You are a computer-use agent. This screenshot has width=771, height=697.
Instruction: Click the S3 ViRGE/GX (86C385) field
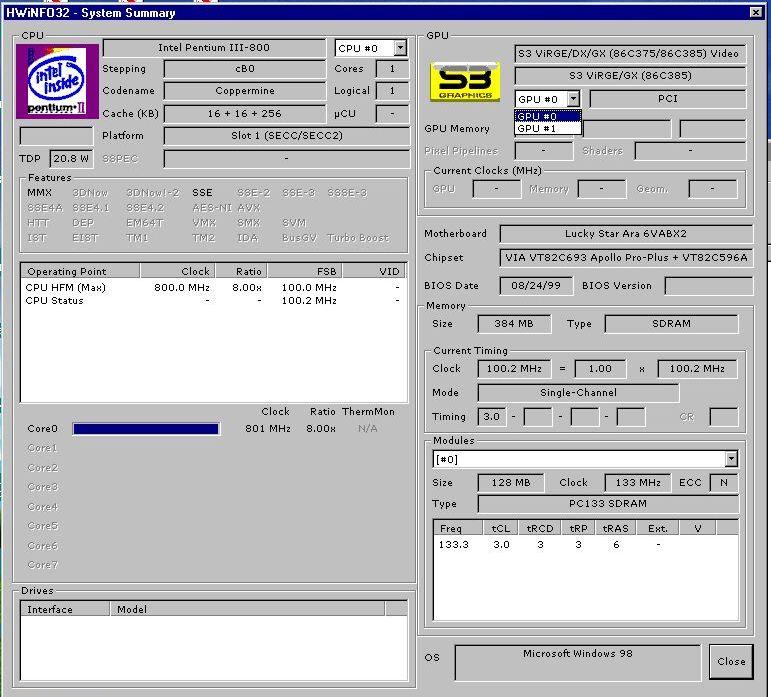click(x=630, y=76)
